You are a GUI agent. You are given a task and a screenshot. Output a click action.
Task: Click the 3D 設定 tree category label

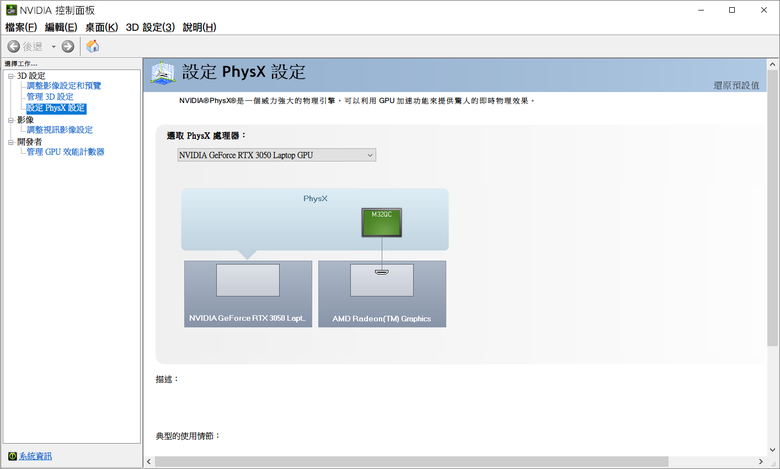point(31,76)
